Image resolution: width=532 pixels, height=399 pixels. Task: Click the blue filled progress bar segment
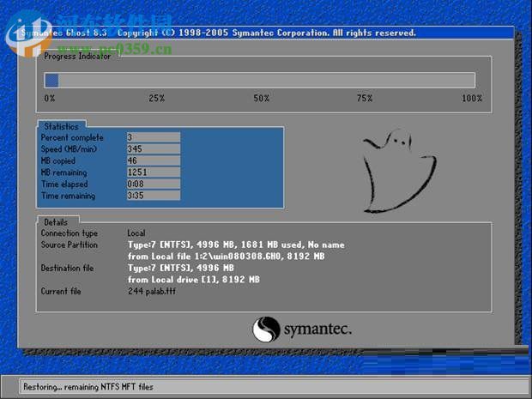pyautogui.click(x=51, y=80)
